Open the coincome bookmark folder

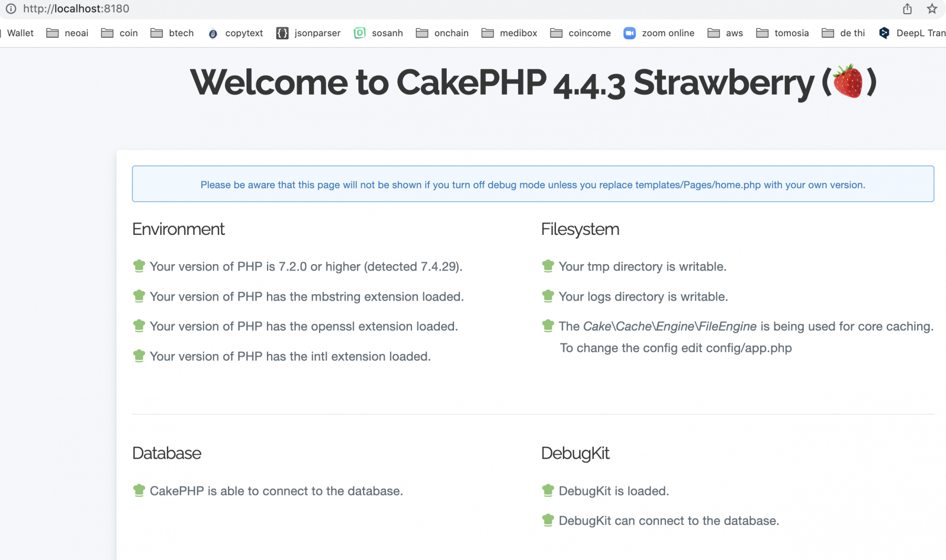(x=580, y=33)
